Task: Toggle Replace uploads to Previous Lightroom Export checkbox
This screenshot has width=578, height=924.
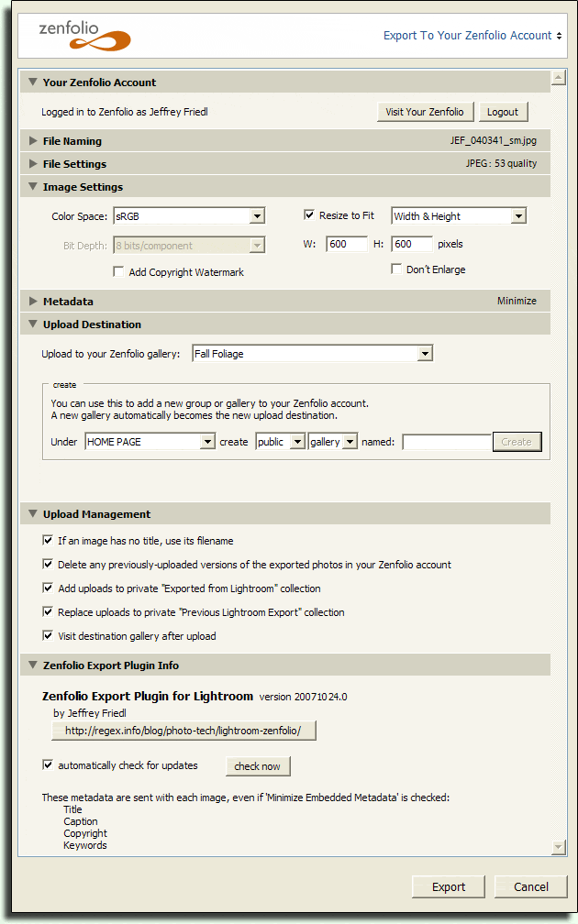Action: (x=48, y=611)
